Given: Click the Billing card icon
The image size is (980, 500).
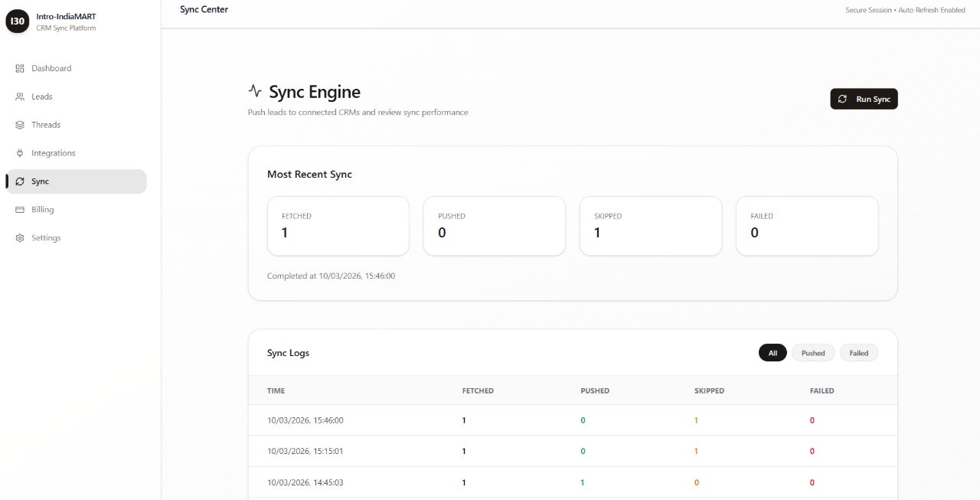Looking at the screenshot, I should point(20,210).
